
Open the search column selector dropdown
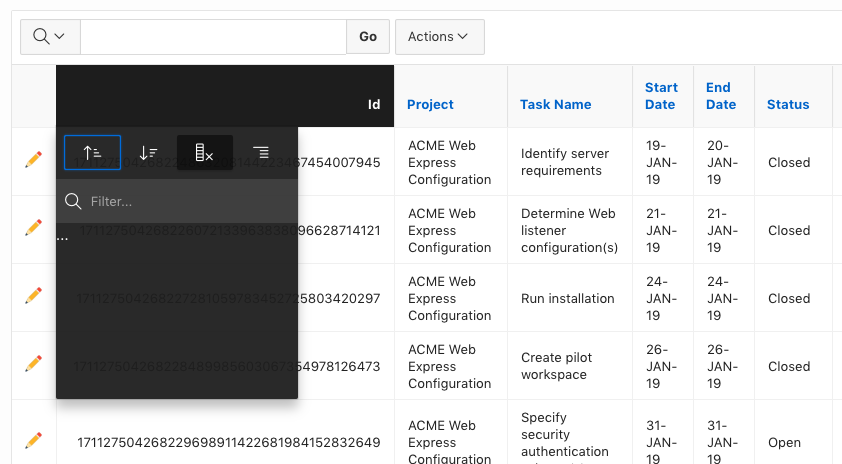point(49,36)
